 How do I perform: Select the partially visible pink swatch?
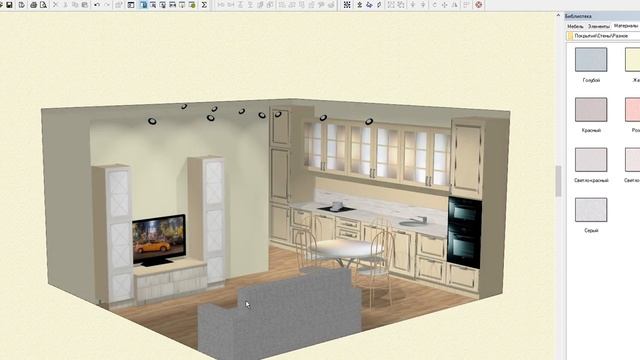click(633, 109)
